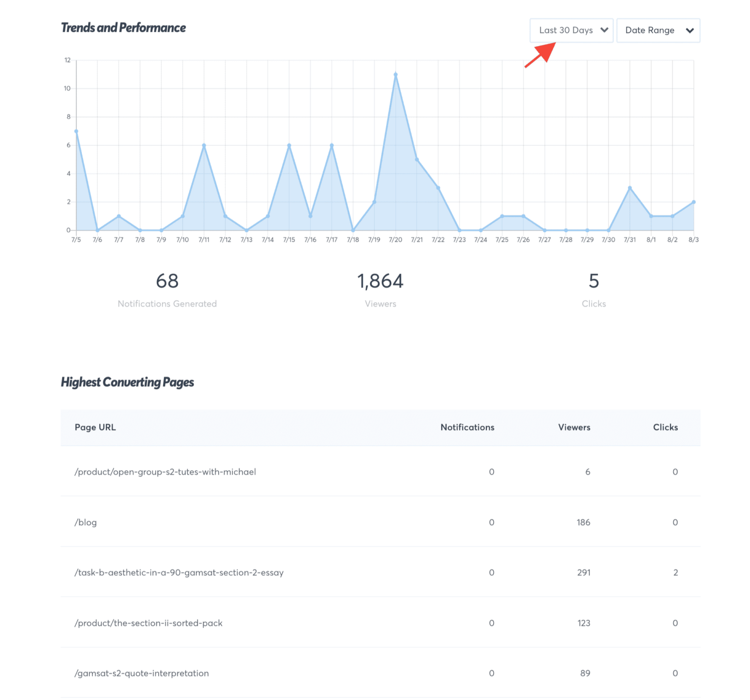Sort by the Notifications column header
Viewport: 750px width, 700px height.
(x=467, y=427)
